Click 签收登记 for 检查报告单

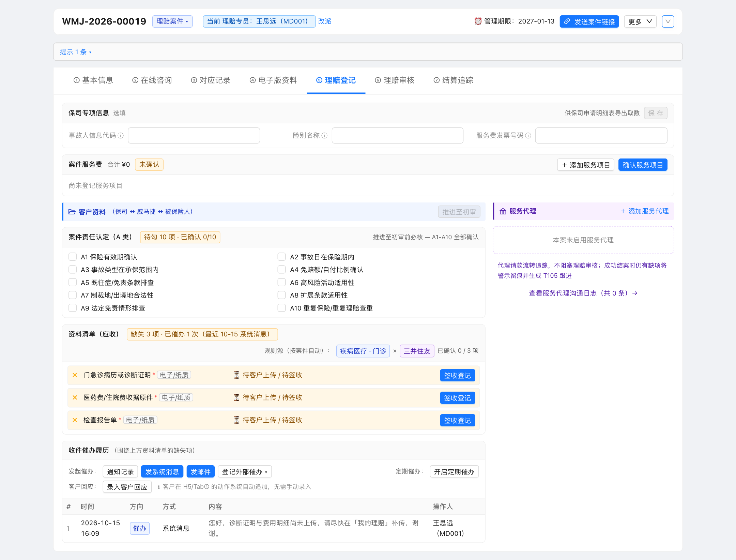[457, 421]
